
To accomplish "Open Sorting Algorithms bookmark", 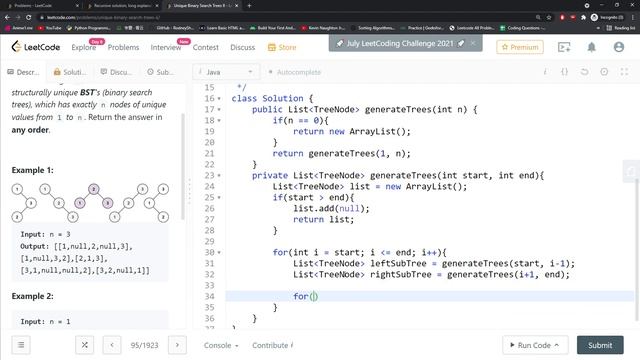I will point(373,28).
